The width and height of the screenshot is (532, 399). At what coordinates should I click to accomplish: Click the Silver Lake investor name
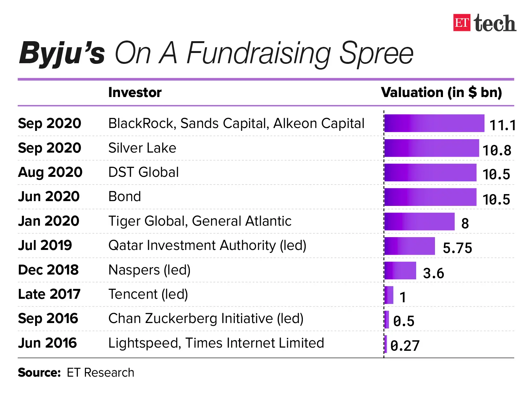[142, 148]
